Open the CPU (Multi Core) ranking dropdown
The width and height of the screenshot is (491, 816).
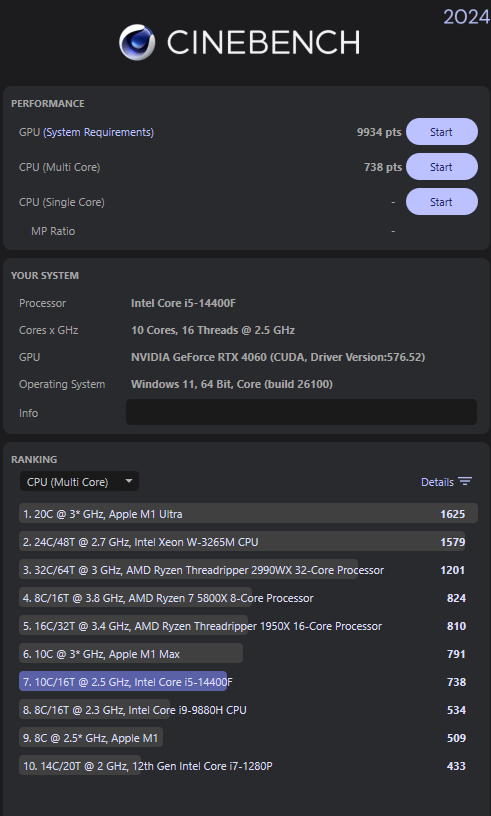(x=79, y=481)
